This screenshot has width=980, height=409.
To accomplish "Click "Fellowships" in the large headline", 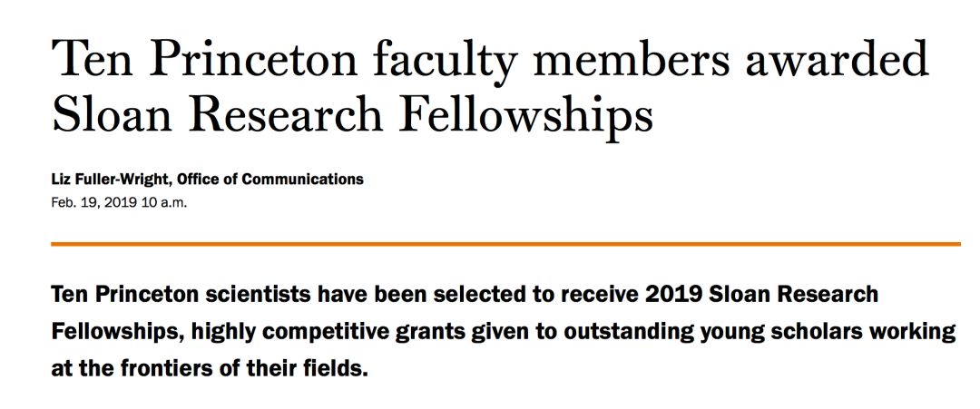I will 525,116.
